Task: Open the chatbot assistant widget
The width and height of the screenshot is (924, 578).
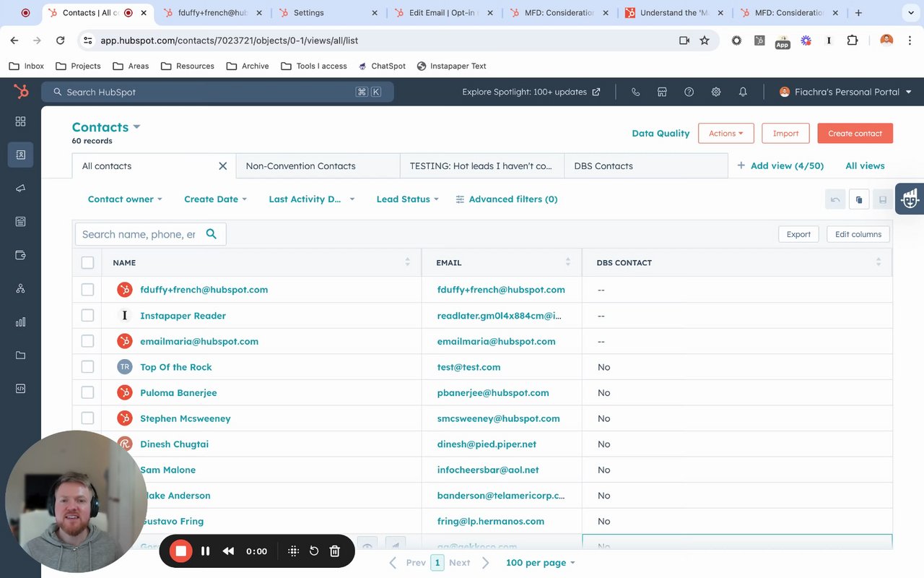Action: click(910, 198)
